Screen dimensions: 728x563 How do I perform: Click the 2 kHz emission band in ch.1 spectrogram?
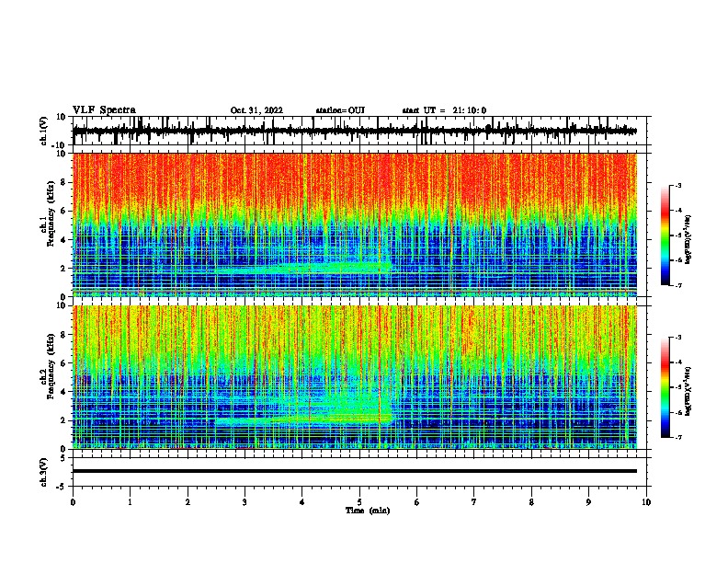[304, 268]
